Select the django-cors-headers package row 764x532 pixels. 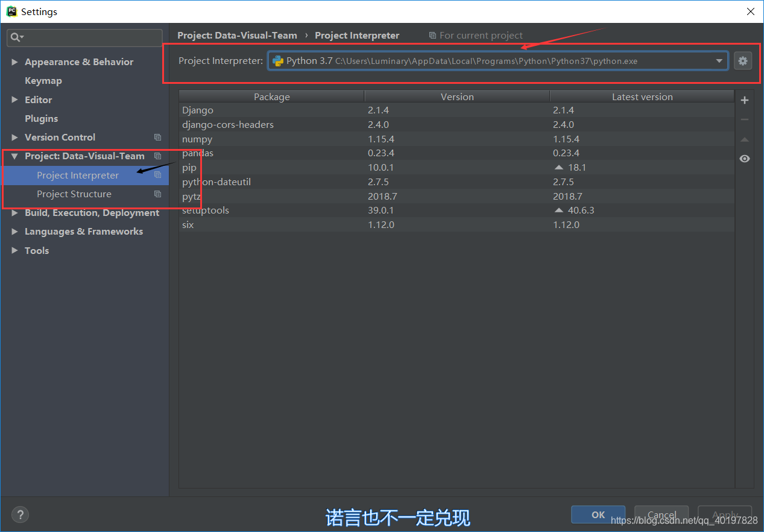tap(456, 125)
